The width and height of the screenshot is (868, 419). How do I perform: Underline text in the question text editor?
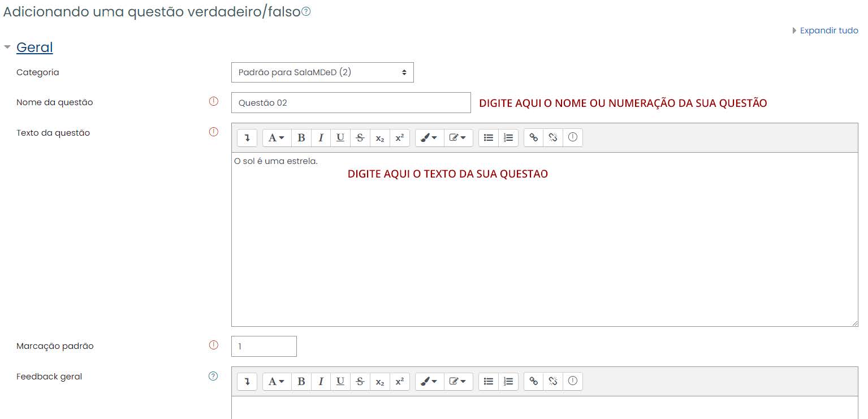pyautogui.click(x=340, y=137)
